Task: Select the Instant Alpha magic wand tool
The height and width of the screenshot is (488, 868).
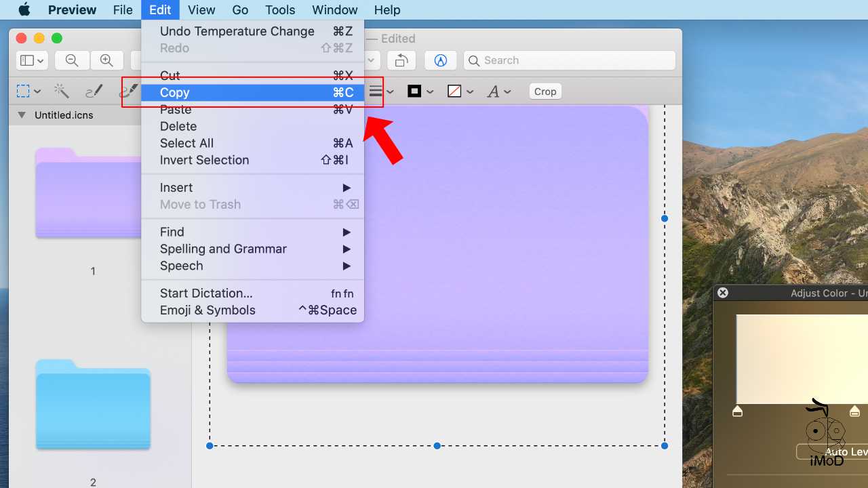Action: (62, 91)
